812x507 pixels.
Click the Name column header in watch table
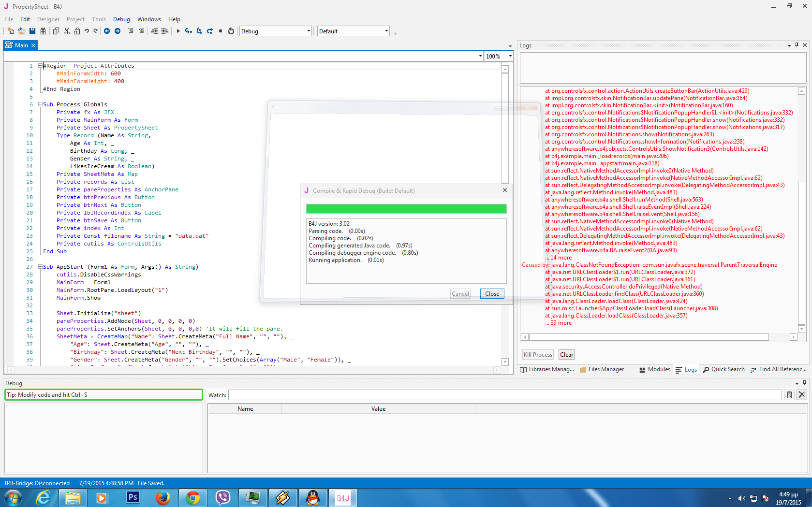coord(245,409)
